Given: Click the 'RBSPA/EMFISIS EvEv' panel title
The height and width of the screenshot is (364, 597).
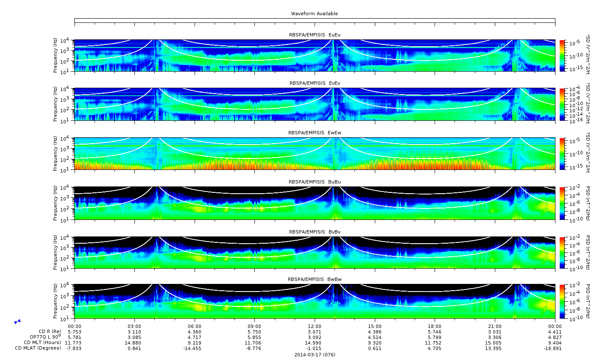Looking at the screenshot, I should [314, 83].
